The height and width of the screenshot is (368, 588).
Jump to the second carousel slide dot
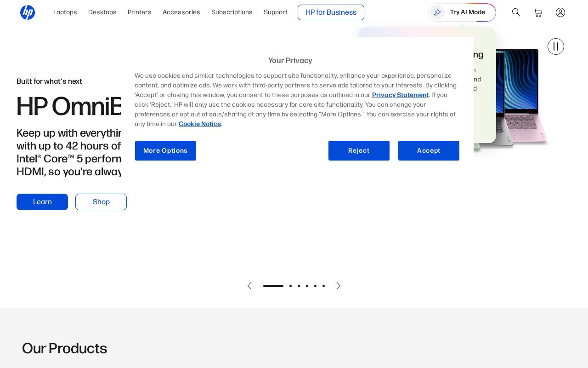pyautogui.click(x=290, y=286)
